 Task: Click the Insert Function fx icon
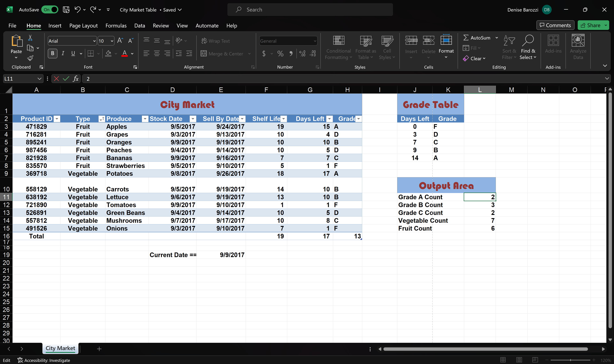76,79
